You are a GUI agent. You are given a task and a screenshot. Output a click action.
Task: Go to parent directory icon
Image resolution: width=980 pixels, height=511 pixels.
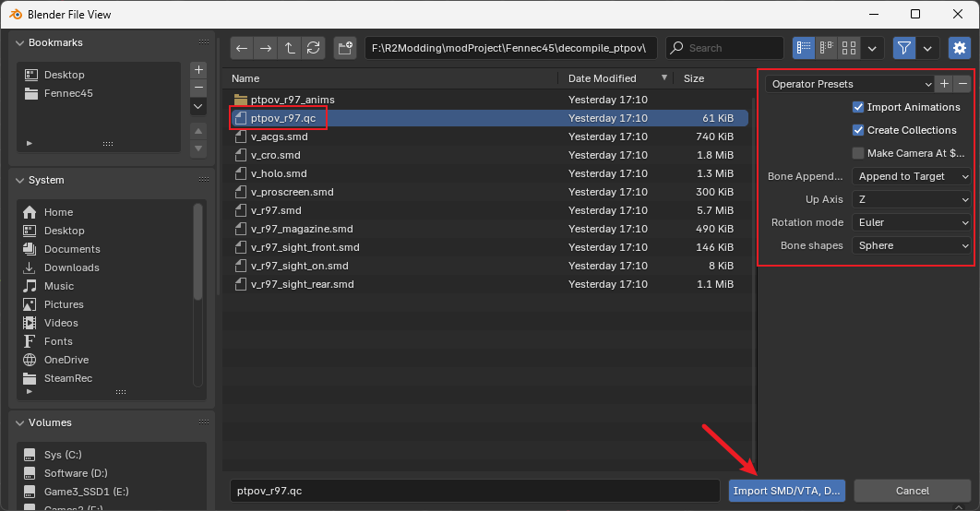(290, 48)
